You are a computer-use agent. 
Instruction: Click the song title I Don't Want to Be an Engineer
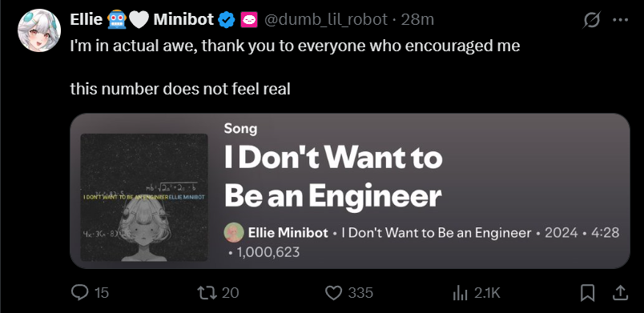click(x=333, y=177)
